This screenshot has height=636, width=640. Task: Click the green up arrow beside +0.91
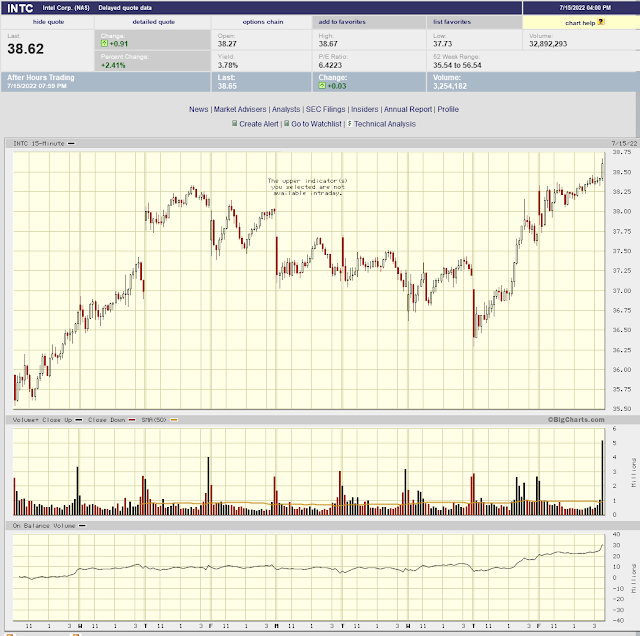tap(104, 43)
